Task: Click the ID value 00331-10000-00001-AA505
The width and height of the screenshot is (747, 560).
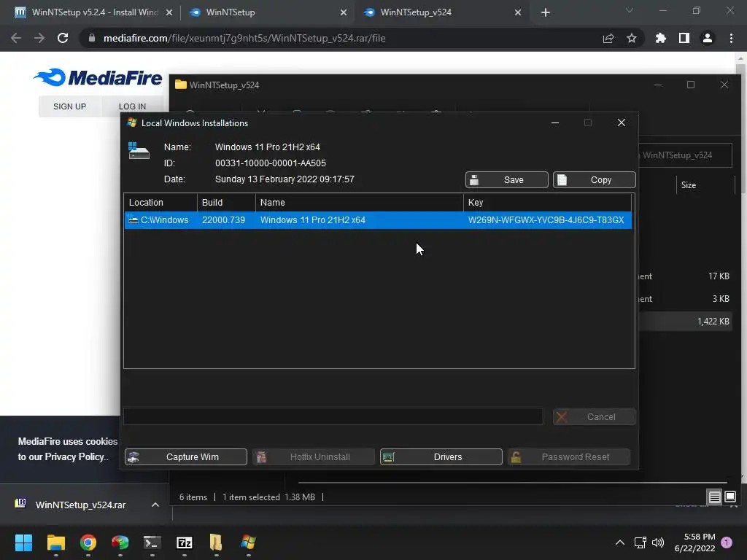Action: click(x=271, y=163)
